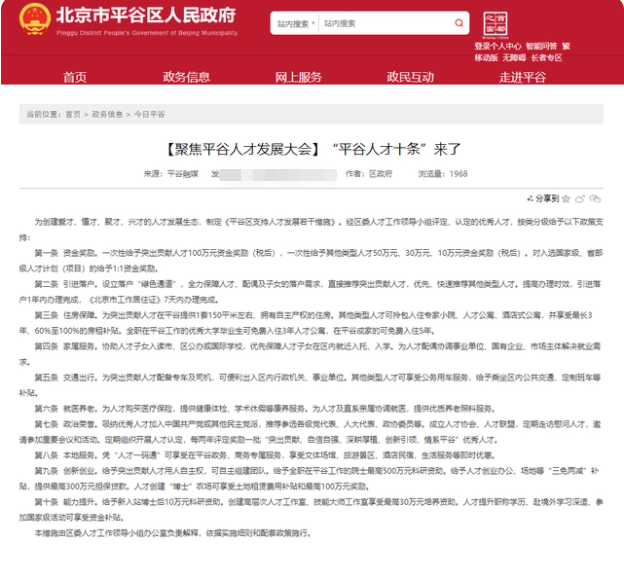Click 首页 in the breadcrumb
This screenshot has height=576, width=624.
click(x=73, y=114)
